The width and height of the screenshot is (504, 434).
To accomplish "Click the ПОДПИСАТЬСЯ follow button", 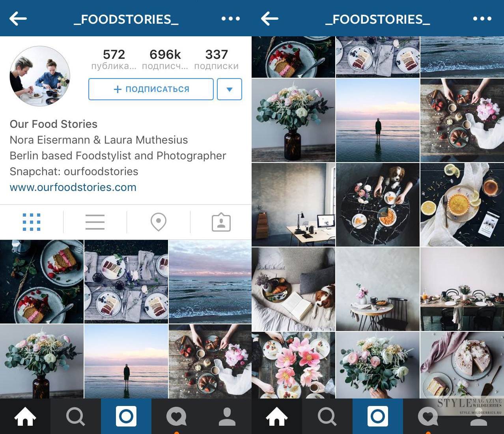I will (151, 89).
